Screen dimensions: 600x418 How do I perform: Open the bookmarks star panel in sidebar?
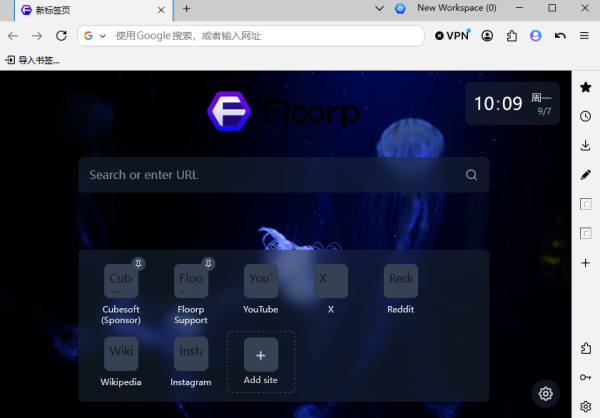(585, 87)
